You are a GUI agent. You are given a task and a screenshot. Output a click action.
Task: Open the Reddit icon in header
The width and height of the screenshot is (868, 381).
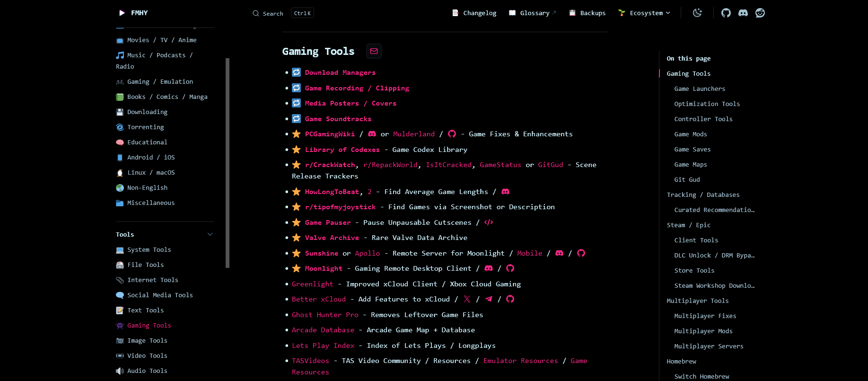(x=760, y=13)
